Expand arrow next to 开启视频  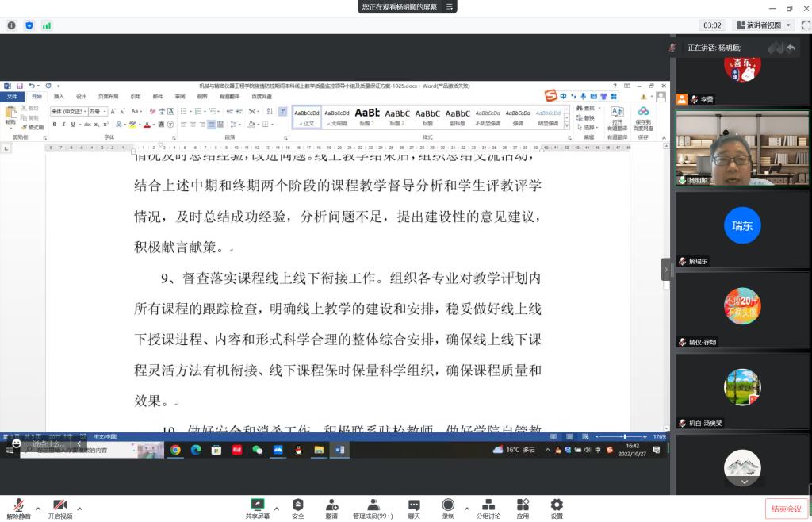79,508
